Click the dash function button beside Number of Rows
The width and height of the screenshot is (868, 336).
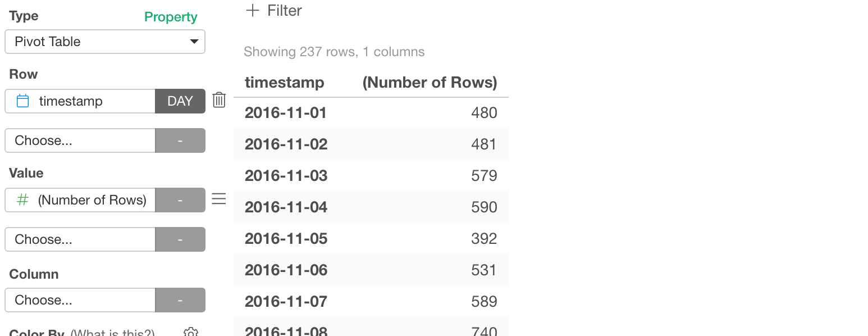[180, 200]
